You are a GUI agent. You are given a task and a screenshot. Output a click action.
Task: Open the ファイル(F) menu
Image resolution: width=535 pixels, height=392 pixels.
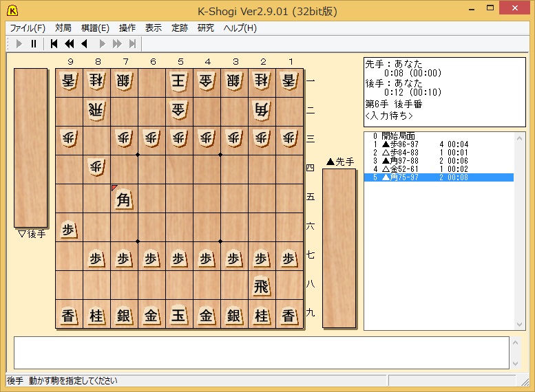coord(28,28)
